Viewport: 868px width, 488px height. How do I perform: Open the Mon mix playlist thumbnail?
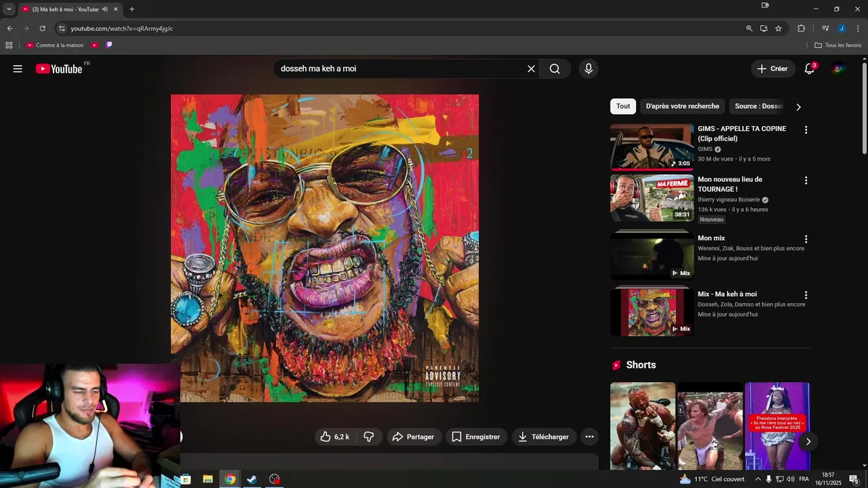(x=652, y=256)
